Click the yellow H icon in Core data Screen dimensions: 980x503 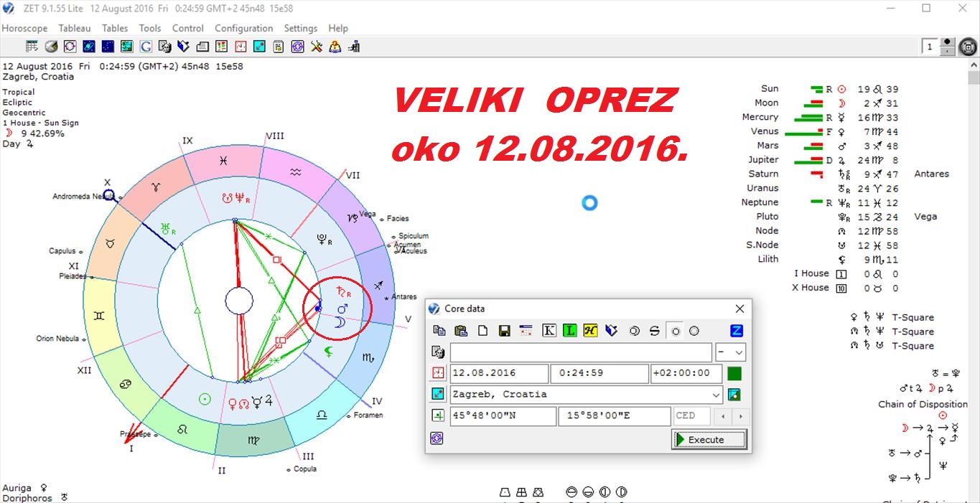tap(590, 331)
